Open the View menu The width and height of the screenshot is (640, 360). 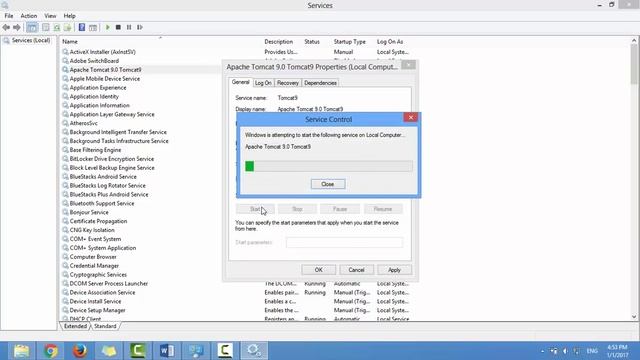click(50, 16)
